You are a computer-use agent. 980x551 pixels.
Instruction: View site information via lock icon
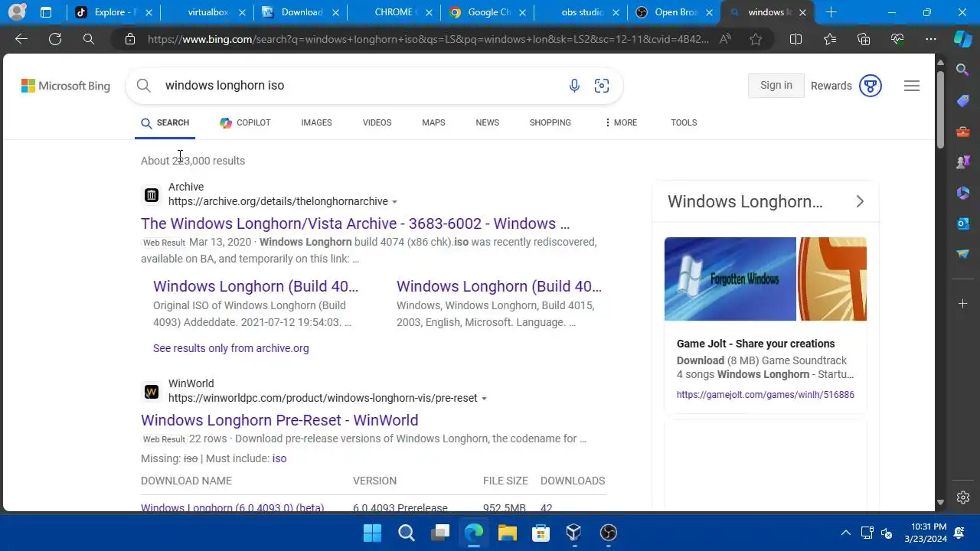130,39
